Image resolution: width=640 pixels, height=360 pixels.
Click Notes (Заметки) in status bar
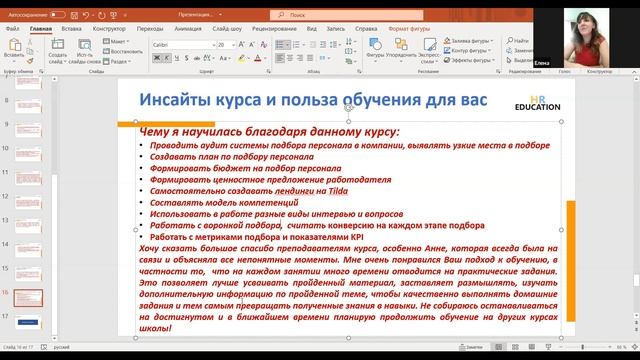tap(471, 347)
